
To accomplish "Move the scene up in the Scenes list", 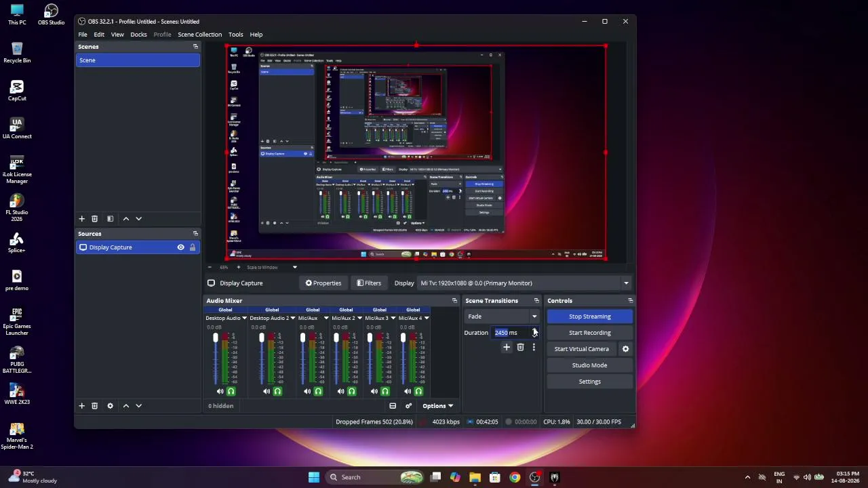I will click(126, 219).
